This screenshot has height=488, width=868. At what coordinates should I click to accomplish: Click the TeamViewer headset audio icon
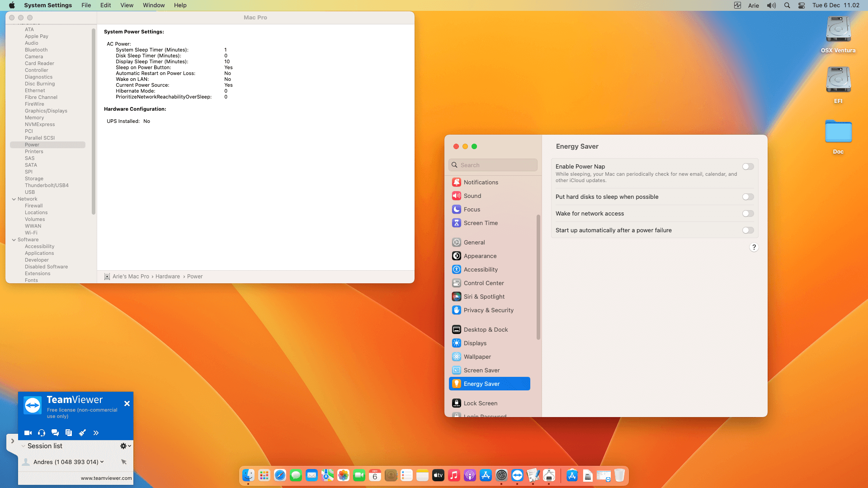click(42, 433)
